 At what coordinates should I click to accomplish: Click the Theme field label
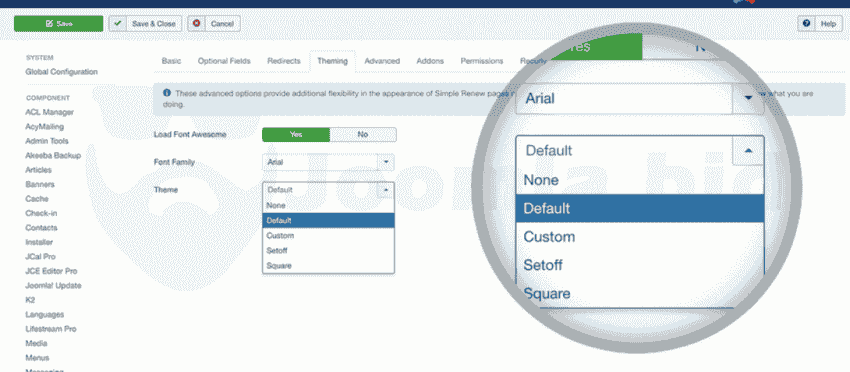[x=166, y=190]
